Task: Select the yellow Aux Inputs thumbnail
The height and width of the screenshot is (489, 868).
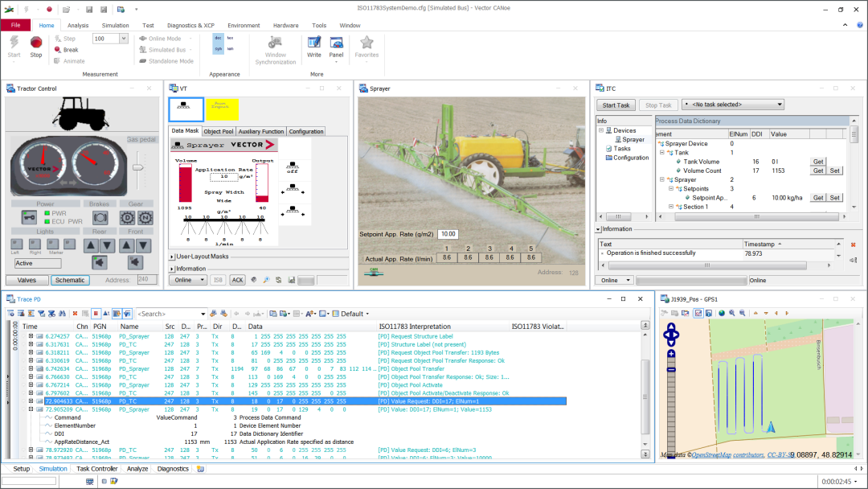Action: [x=222, y=109]
